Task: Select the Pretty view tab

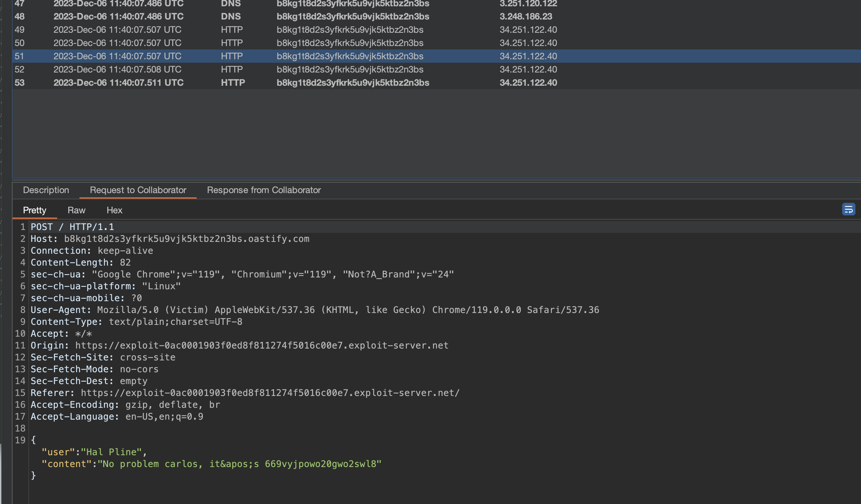Action: pos(35,210)
